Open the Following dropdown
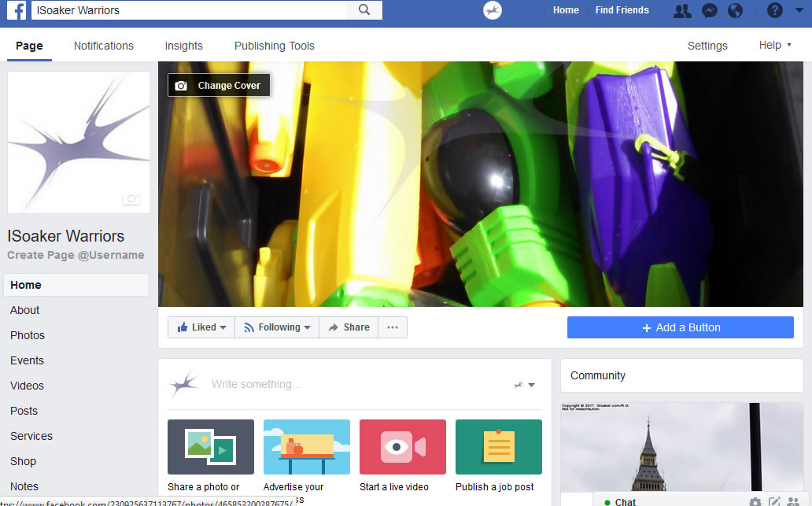The height and width of the screenshot is (506, 812). [277, 327]
